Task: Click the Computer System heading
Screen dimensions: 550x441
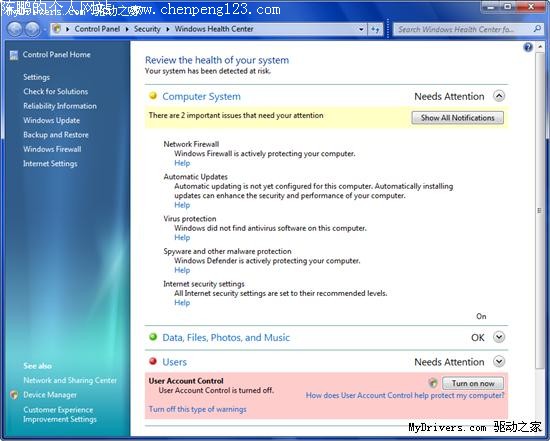Action: coord(201,96)
